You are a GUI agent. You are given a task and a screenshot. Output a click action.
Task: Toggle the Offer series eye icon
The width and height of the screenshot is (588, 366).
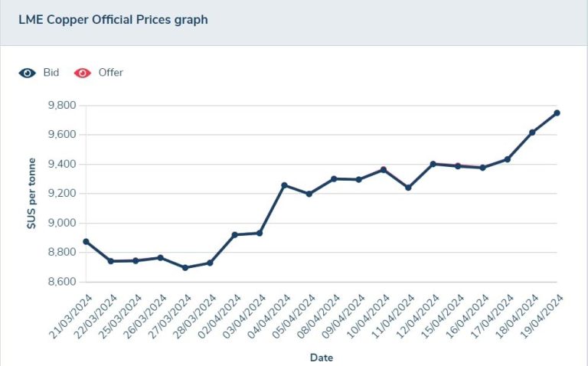click(x=81, y=73)
